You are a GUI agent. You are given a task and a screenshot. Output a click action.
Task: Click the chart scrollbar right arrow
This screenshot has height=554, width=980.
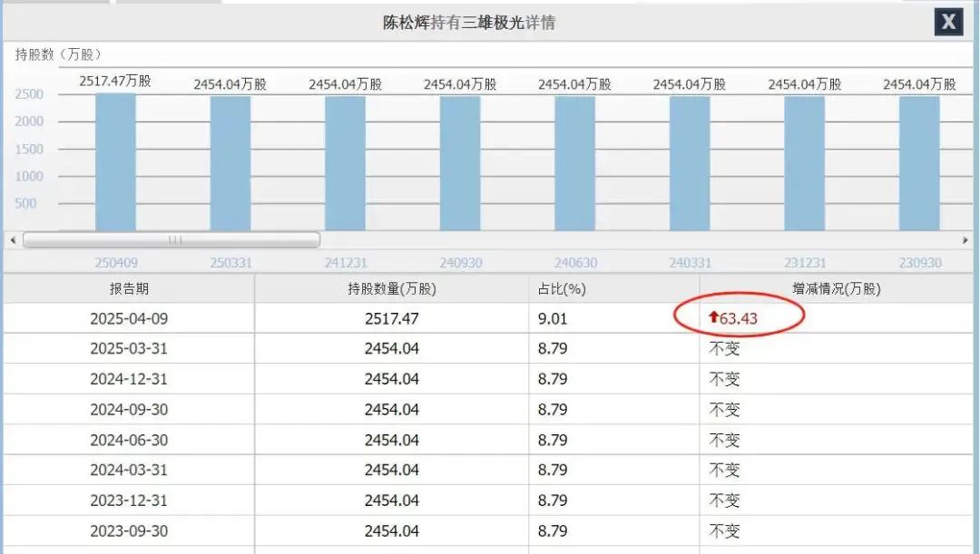click(x=965, y=240)
